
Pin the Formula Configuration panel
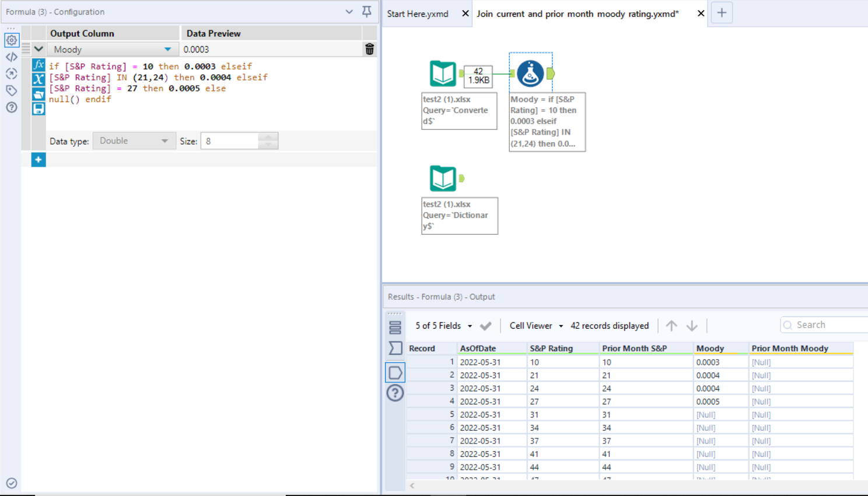pyautogui.click(x=366, y=12)
